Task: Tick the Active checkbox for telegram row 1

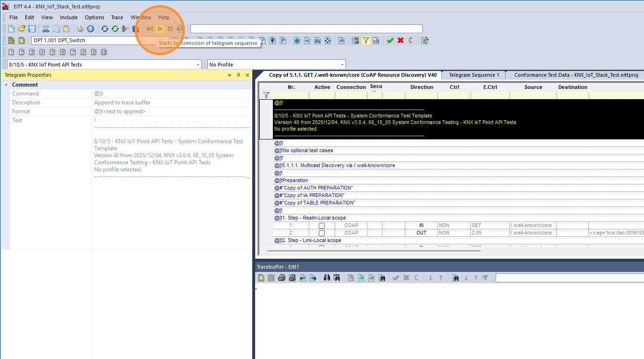Action: click(x=322, y=226)
